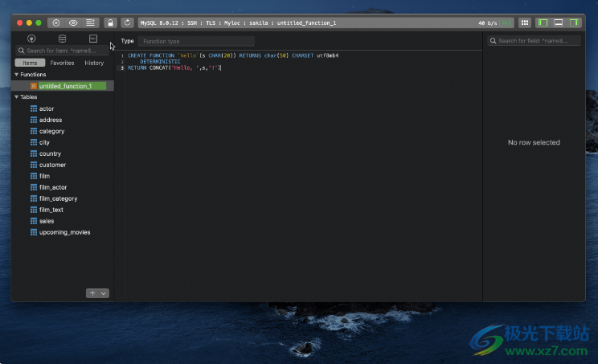Click the refresh icon in toolbar
Image resolution: width=598 pixels, height=364 pixels.
coord(127,23)
